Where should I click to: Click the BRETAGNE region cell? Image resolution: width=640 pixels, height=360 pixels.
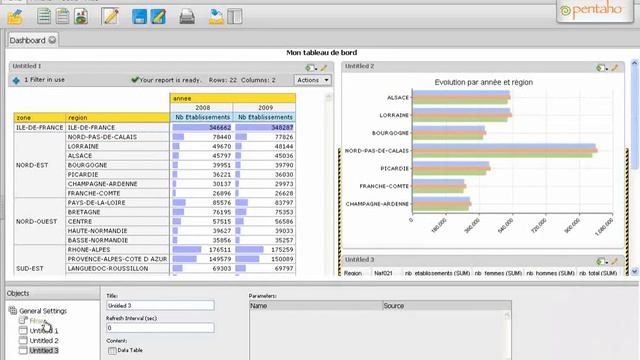(x=118, y=212)
